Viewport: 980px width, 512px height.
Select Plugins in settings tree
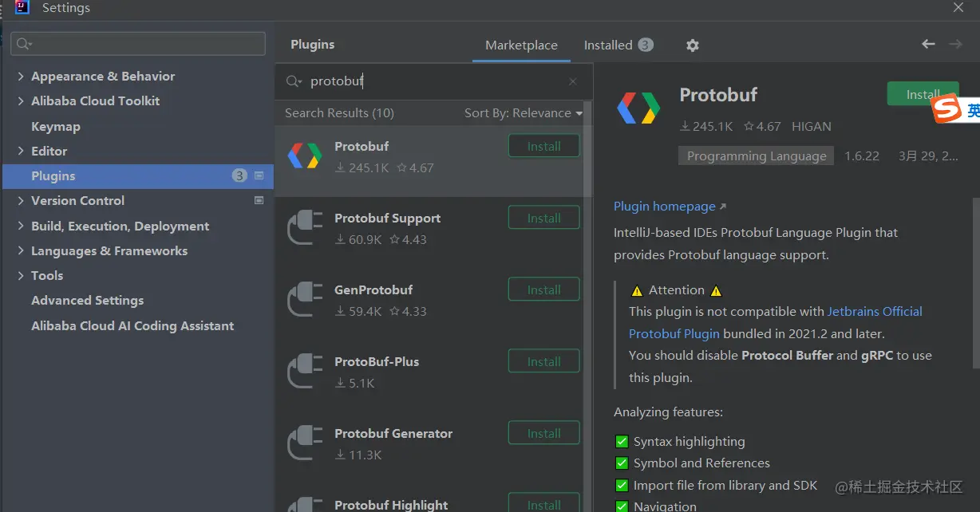pyautogui.click(x=138, y=175)
